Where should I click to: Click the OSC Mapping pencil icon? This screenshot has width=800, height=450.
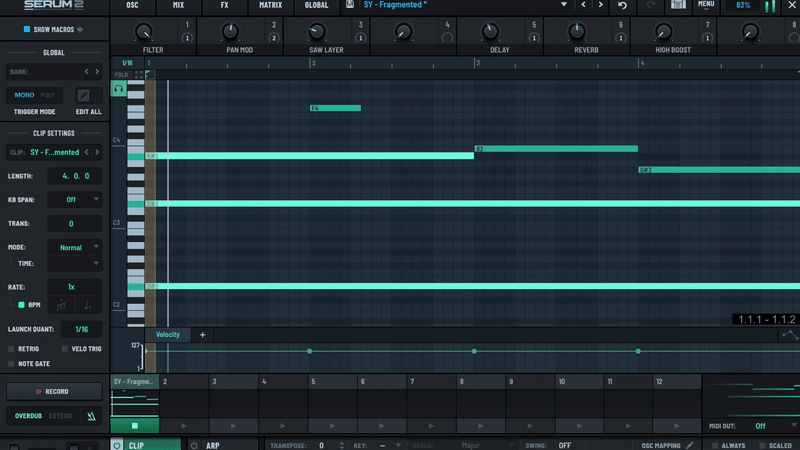690,445
